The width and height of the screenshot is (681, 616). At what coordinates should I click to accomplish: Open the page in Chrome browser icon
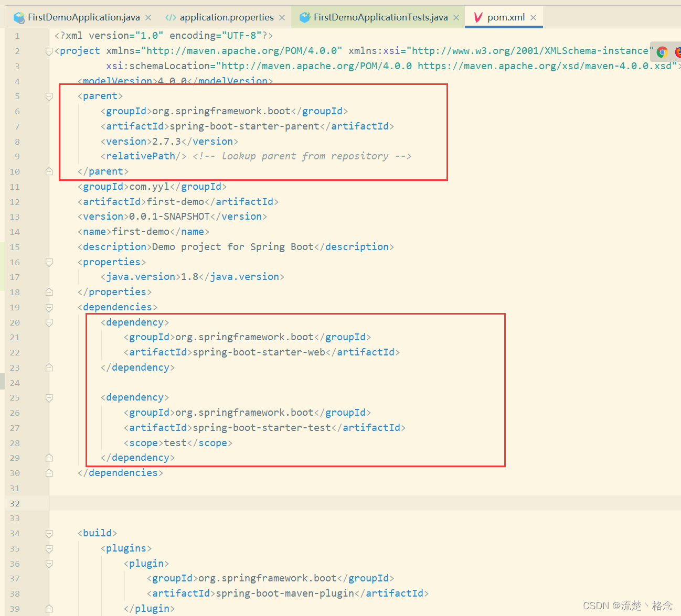[662, 52]
